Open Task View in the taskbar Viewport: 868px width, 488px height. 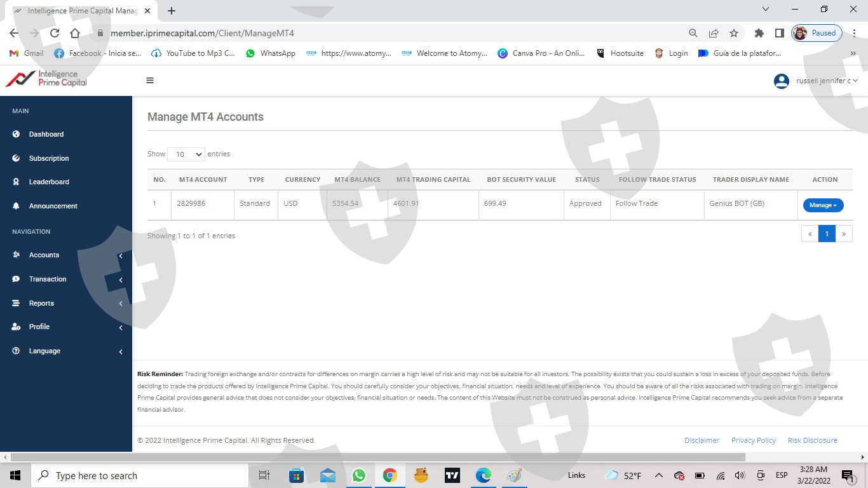tap(264, 475)
